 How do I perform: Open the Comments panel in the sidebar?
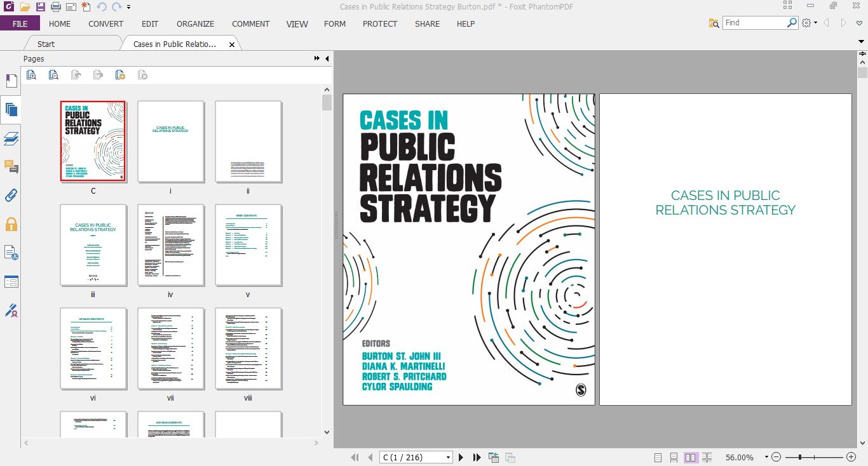tap(11, 166)
